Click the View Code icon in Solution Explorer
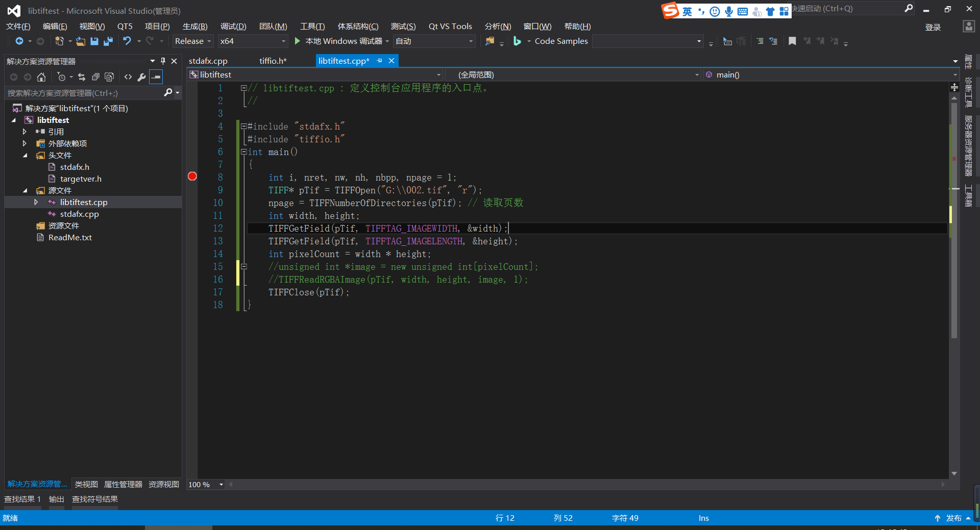 (x=128, y=77)
